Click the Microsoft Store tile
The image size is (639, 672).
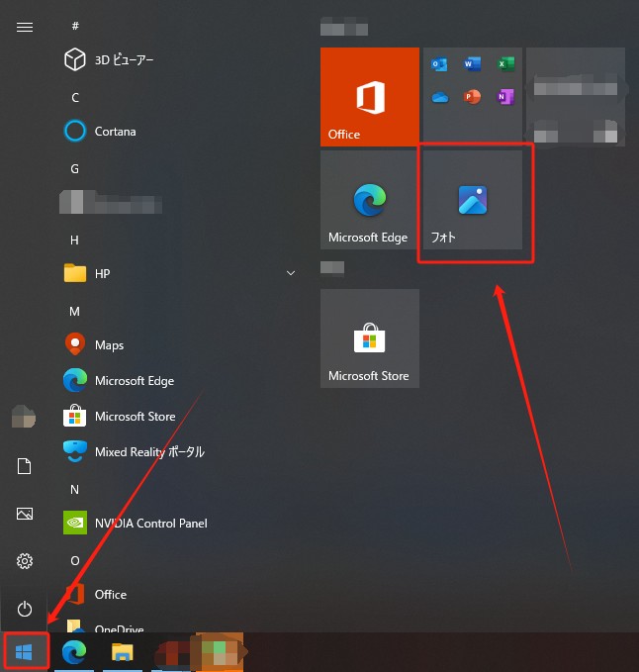(370, 338)
